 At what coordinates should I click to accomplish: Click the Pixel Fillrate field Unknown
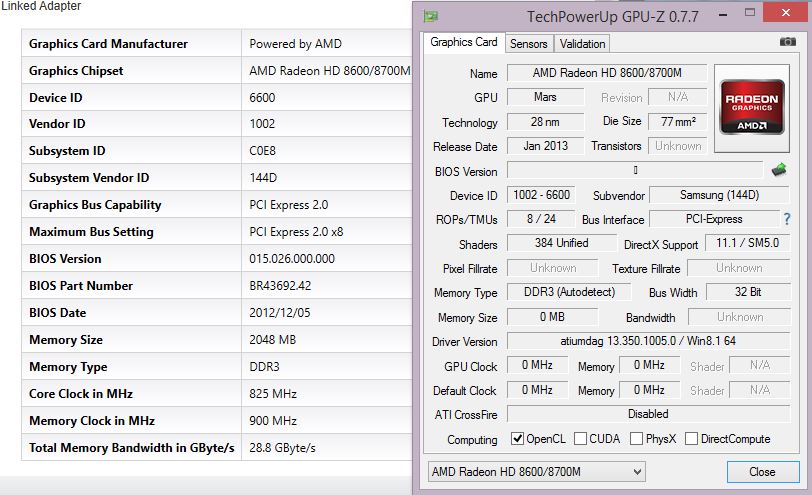[552, 268]
